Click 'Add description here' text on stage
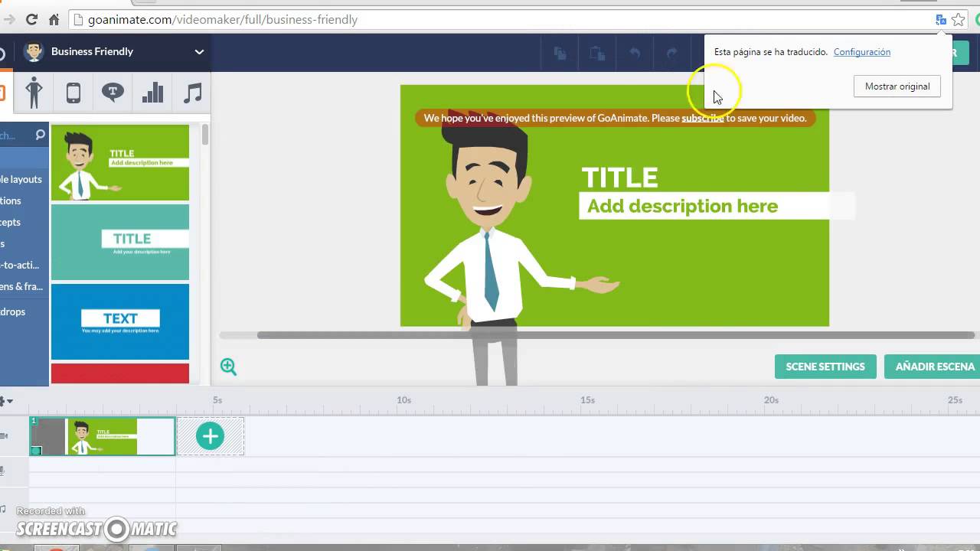This screenshot has height=551, width=980. tap(682, 206)
